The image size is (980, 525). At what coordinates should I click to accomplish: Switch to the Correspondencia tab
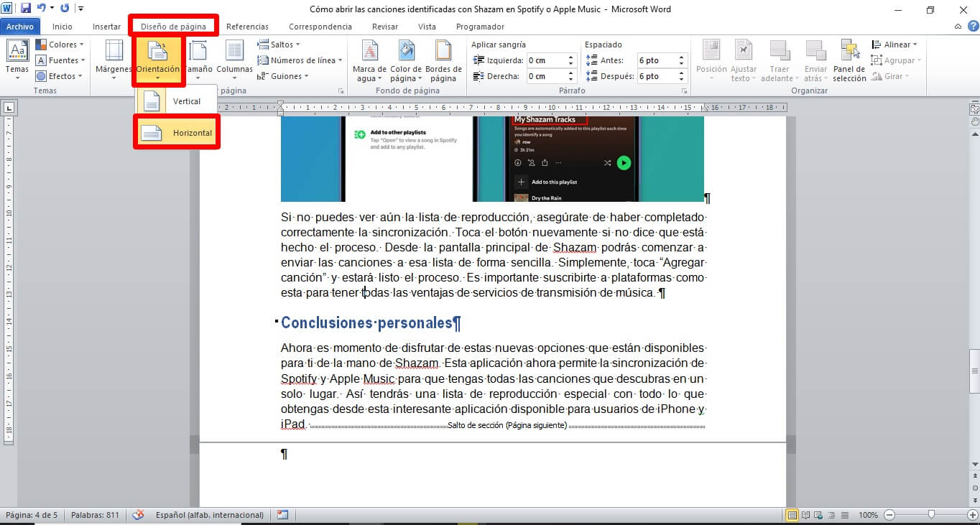[x=320, y=27]
